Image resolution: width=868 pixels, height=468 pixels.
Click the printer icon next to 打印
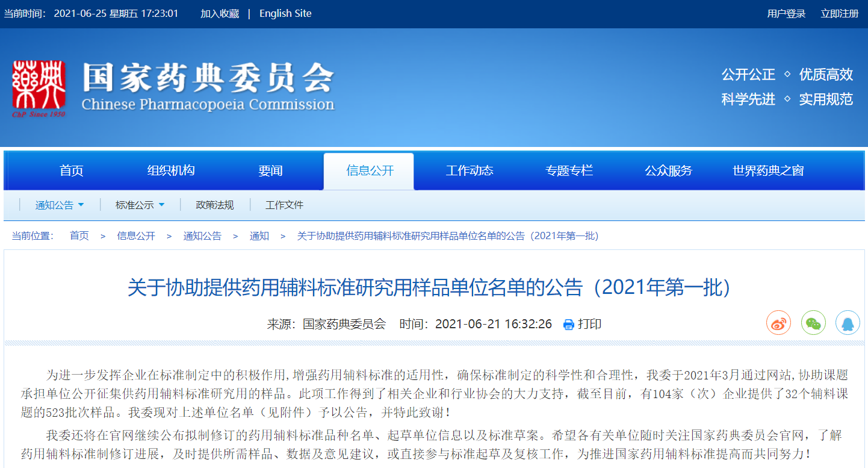[x=568, y=325]
